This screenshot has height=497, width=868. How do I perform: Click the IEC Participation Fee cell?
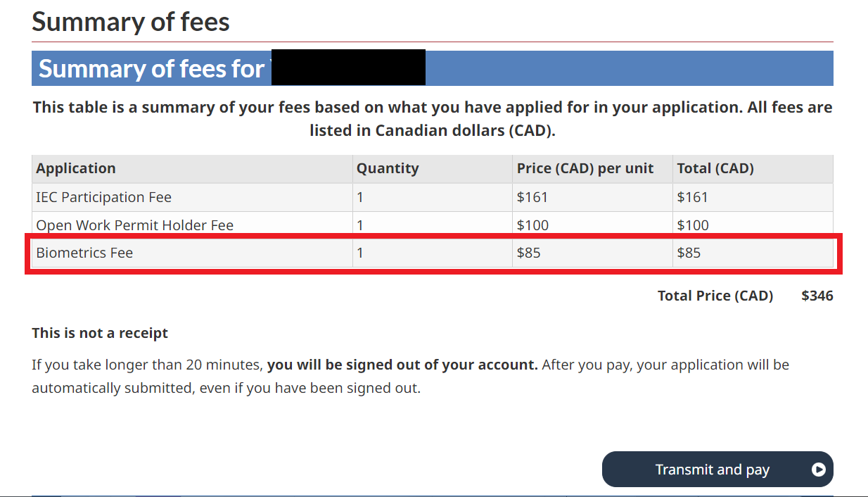pos(192,197)
